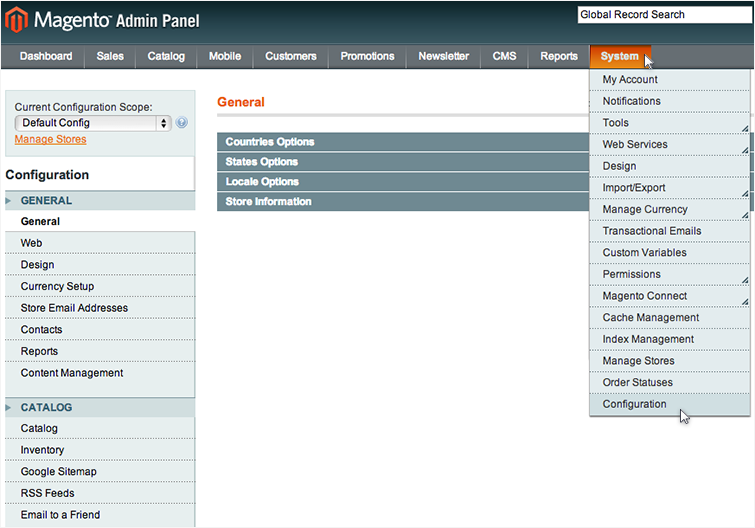Image resolution: width=755 pixels, height=528 pixels.
Task: Open Email to a Friend in sidebar
Action: point(100,515)
